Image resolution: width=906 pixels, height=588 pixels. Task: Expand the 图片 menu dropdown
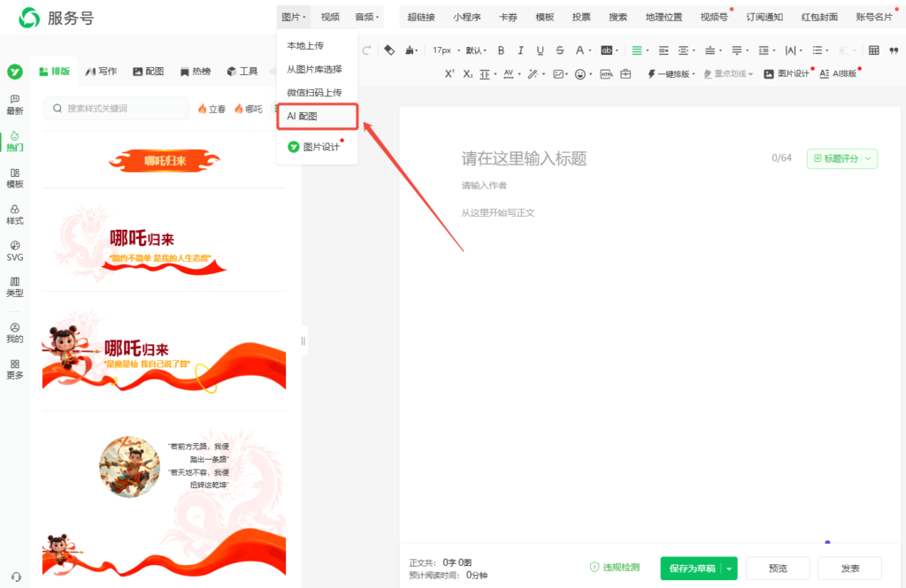pyautogui.click(x=294, y=18)
